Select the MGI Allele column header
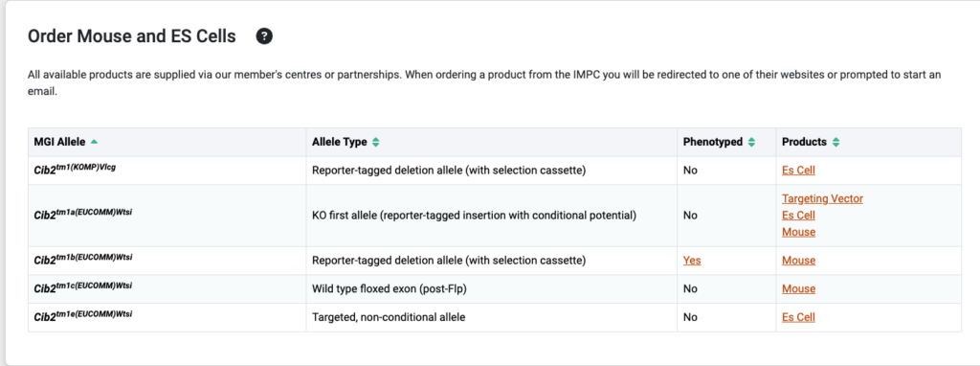Viewport: 980px width, 366px height. point(167,142)
